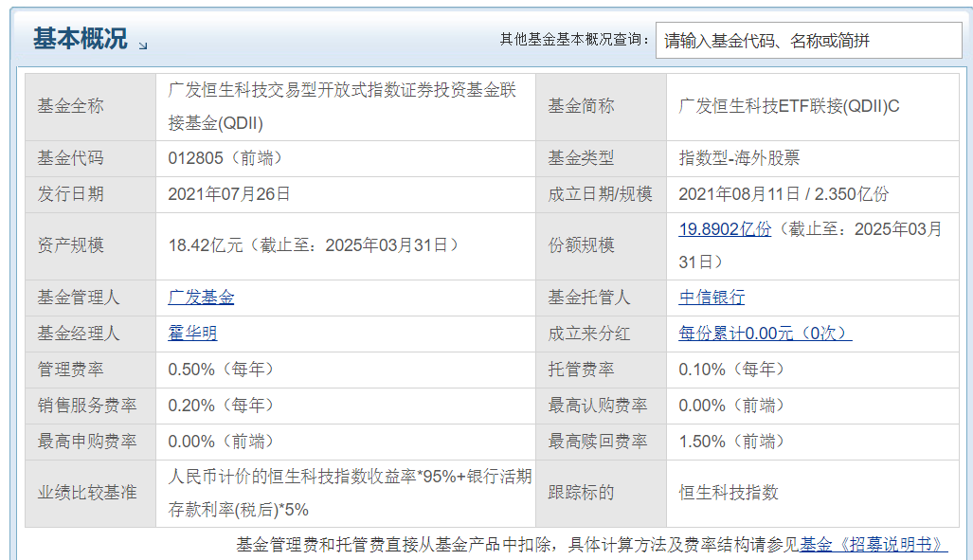Select the 托管费率 label cell

(601, 370)
